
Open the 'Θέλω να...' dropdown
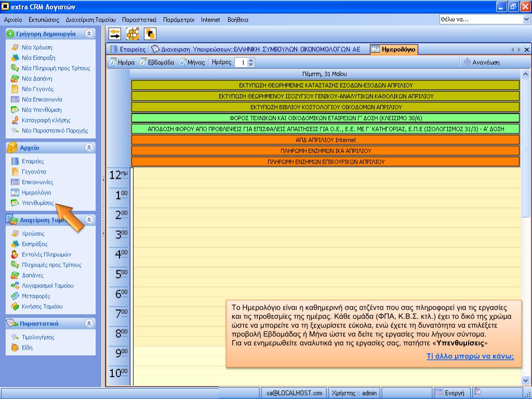click(526, 20)
